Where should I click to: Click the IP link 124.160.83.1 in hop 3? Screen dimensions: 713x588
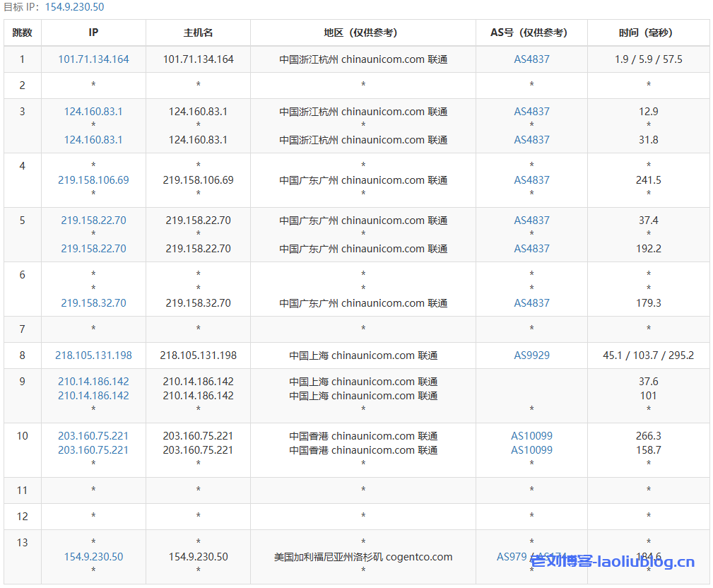tap(93, 111)
